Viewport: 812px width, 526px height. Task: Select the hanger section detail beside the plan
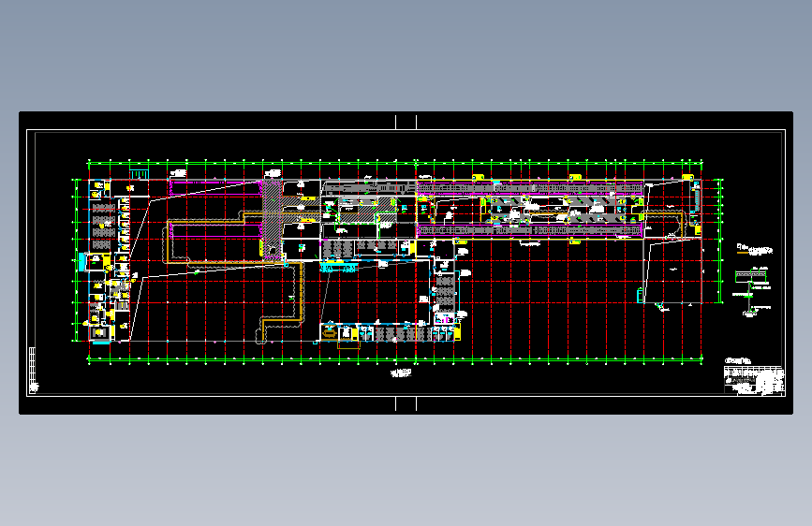pyautogui.click(x=752, y=291)
